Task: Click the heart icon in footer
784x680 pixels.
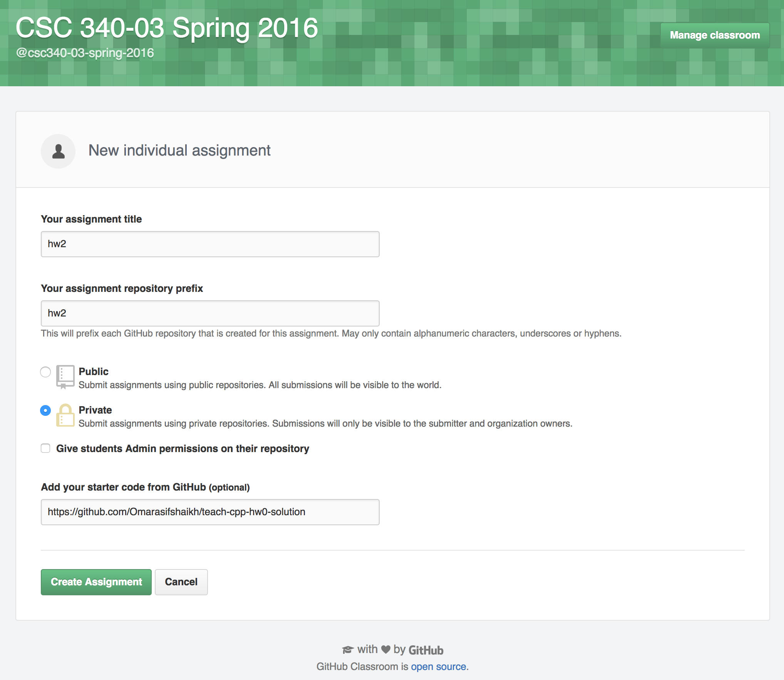Action: point(385,650)
